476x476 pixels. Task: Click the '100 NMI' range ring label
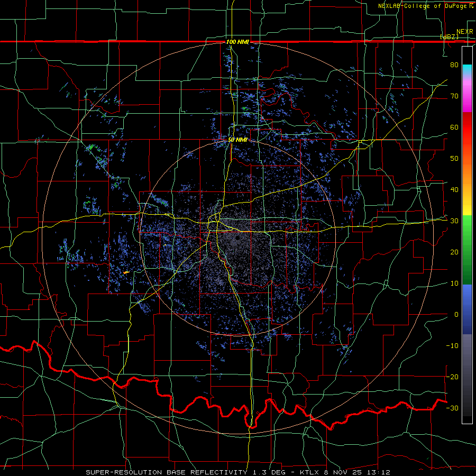pyautogui.click(x=237, y=42)
